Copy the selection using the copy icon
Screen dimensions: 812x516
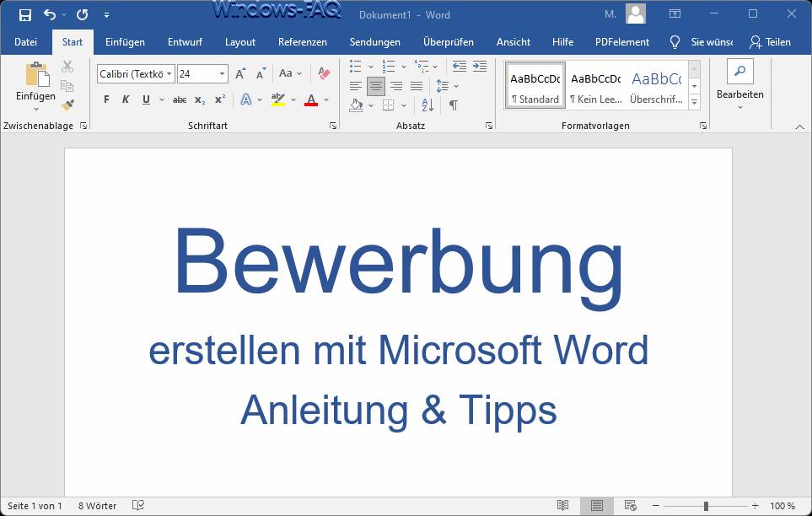[x=67, y=85]
